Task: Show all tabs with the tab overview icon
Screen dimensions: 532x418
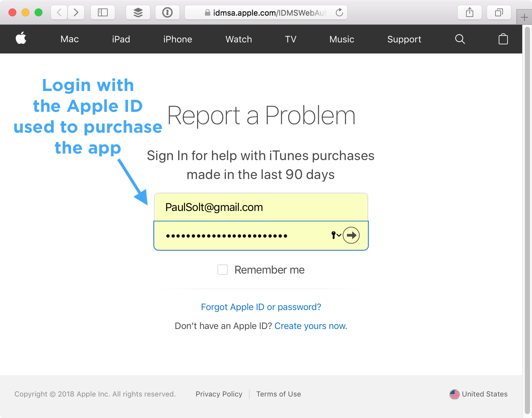Action: pyautogui.click(x=499, y=12)
